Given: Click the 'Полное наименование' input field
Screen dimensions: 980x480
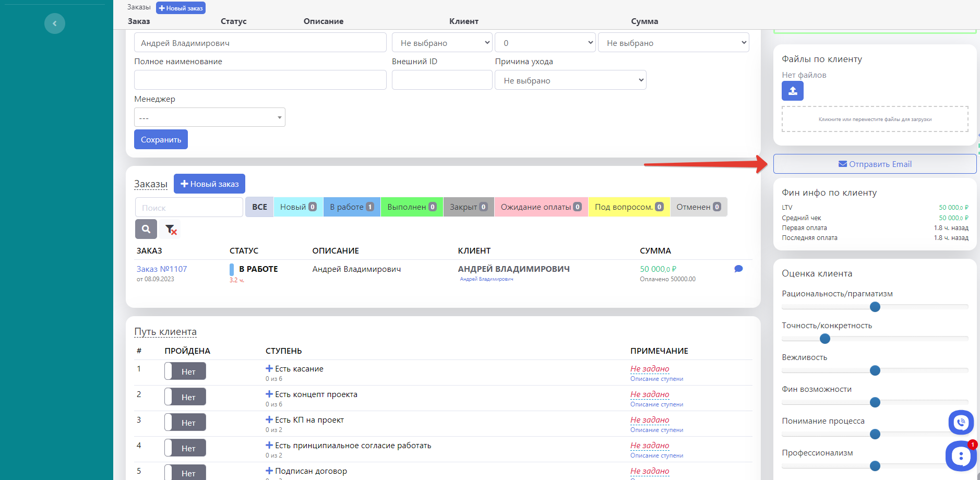Looking at the screenshot, I should (x=260, y=80).
